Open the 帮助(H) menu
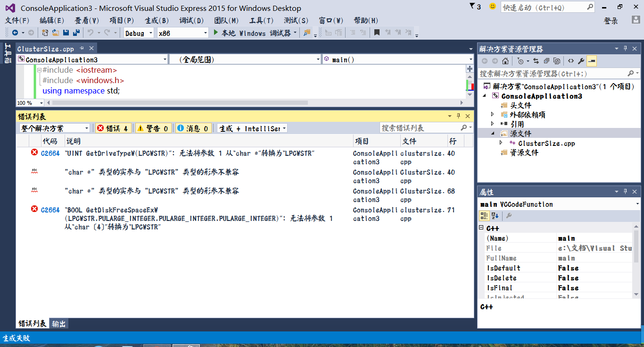This screenshot has width=644, height=347. pyautogui.click(x=366, y=20)
